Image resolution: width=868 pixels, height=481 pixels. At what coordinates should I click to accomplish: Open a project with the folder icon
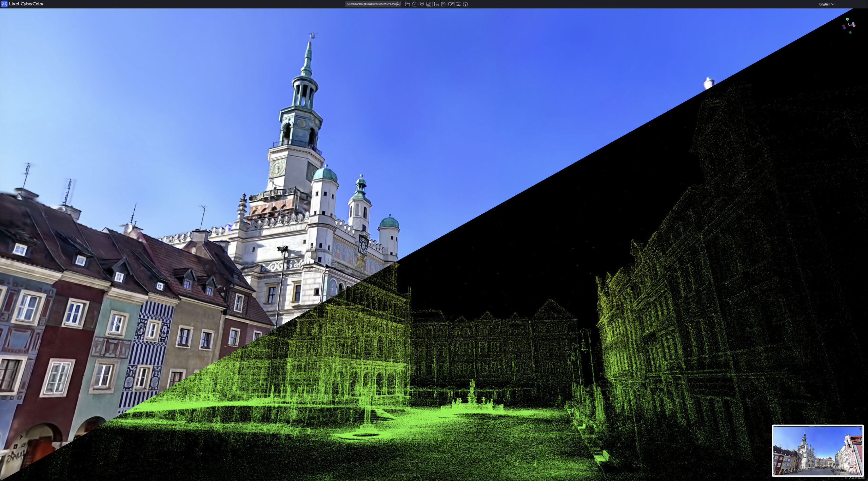tap(408, 4)
